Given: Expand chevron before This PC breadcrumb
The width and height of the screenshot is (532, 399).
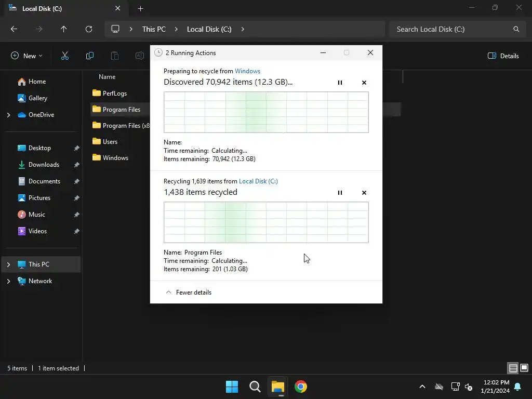Looking at the screenshot, I should tap(131, 29).
